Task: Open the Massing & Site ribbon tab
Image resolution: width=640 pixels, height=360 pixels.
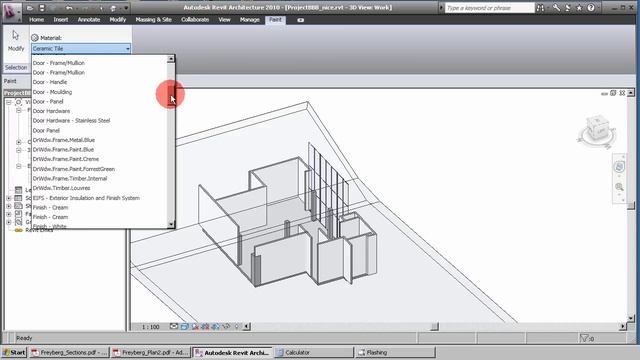Action: 153,20
